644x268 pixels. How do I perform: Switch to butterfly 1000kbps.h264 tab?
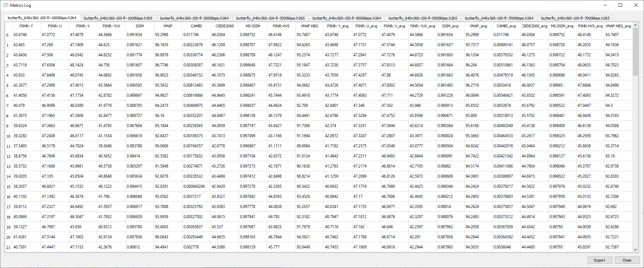(42, 18)
